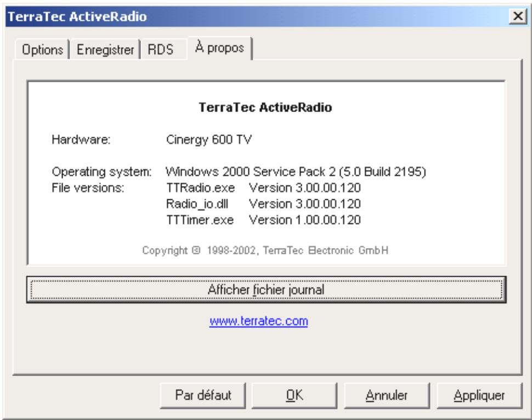
Task: Confirm with the OK button
Action: (x=295, y=395)
